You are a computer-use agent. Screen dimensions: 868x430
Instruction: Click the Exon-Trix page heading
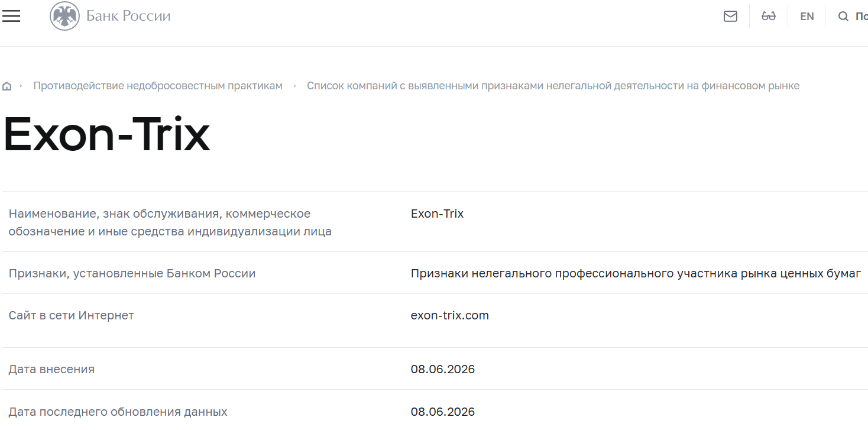(107, 135)
